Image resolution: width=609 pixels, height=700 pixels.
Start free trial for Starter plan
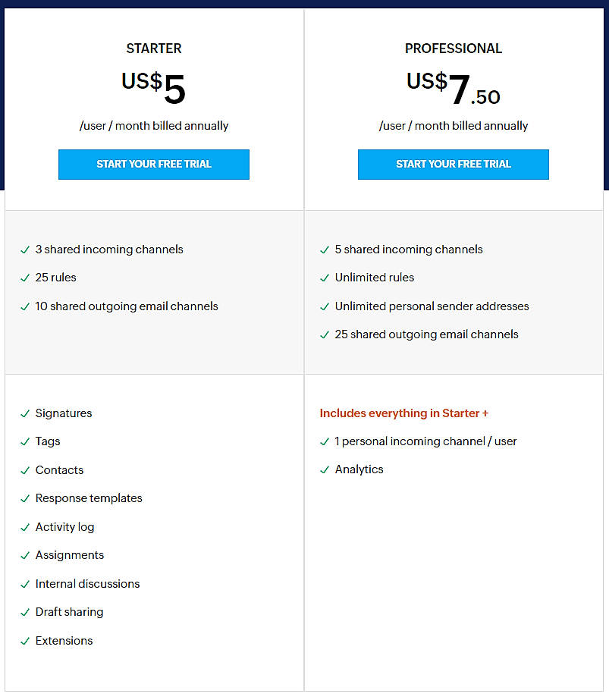[x=154, y=165]
